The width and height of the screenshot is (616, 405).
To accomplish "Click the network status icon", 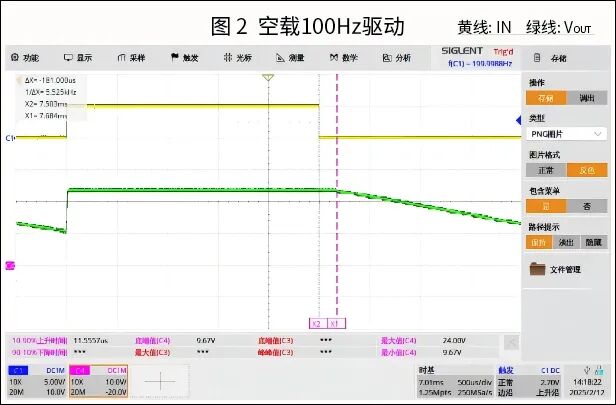I will click(600, 370).
